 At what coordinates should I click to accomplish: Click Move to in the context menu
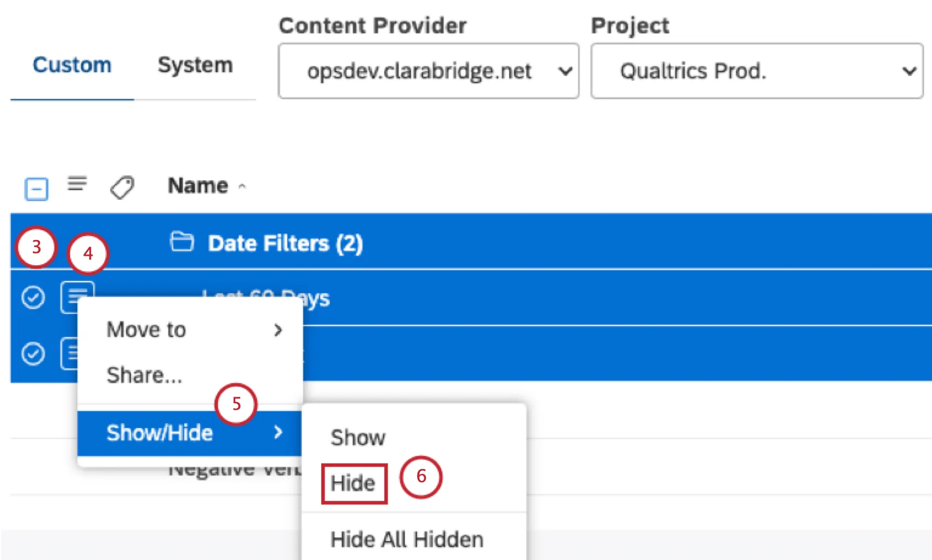click(x=145, y=329)
